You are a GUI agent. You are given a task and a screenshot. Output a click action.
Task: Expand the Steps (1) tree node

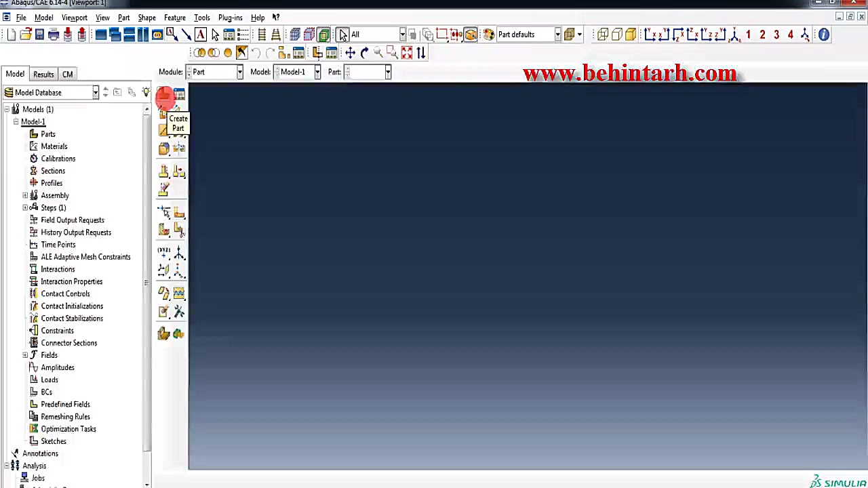coord(25,207)
